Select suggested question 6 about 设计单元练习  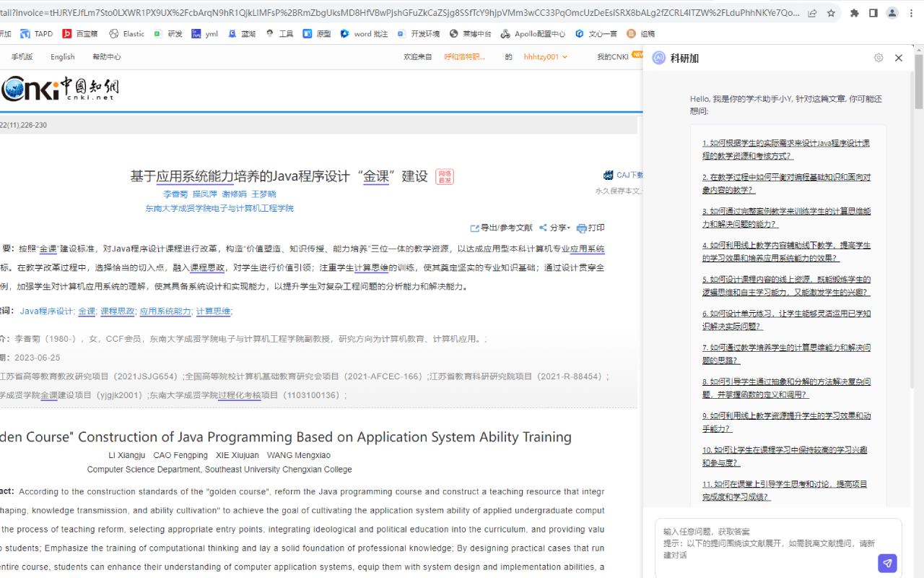(786, 320)
